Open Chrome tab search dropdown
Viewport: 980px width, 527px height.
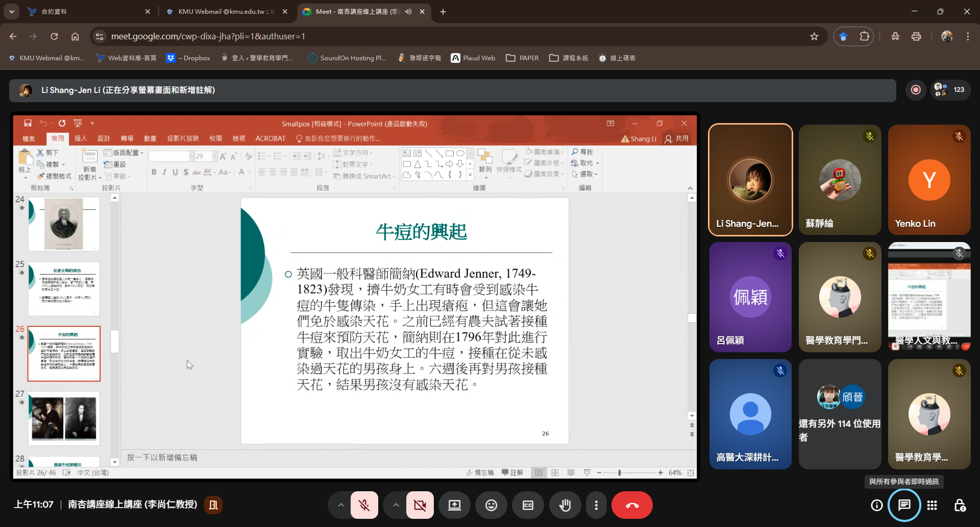11,11
